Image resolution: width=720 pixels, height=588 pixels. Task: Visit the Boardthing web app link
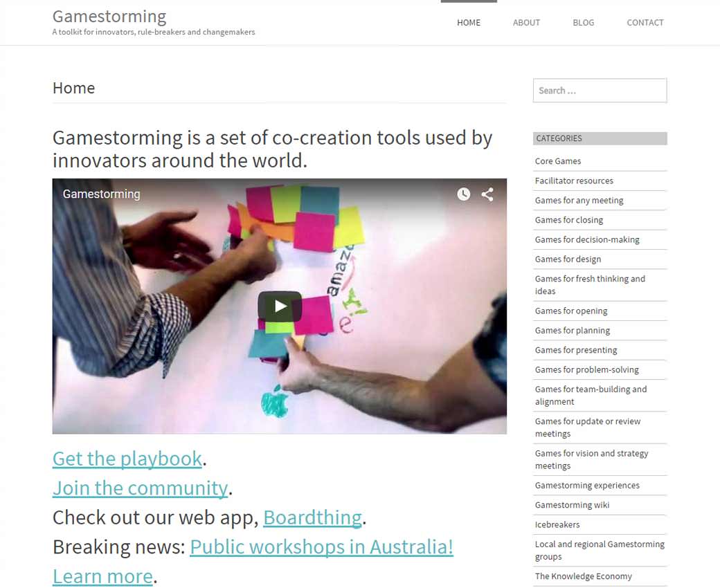click(x=313, y=517)
